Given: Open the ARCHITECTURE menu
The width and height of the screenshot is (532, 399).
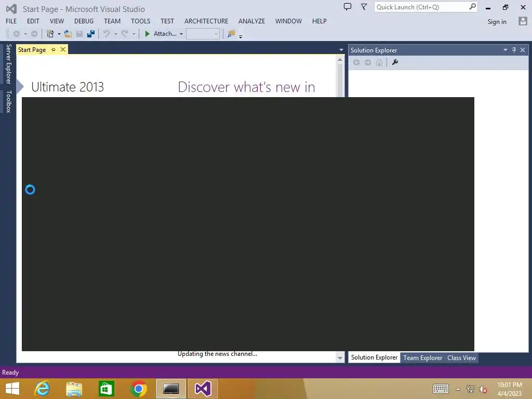Looking at the screenshot, I should pyautogui.click(x=206, y=21).
